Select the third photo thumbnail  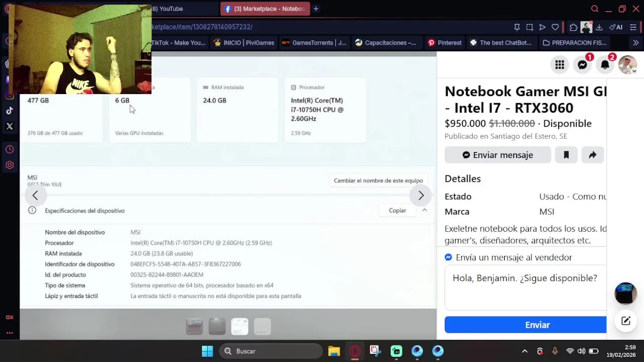[239, 327]
